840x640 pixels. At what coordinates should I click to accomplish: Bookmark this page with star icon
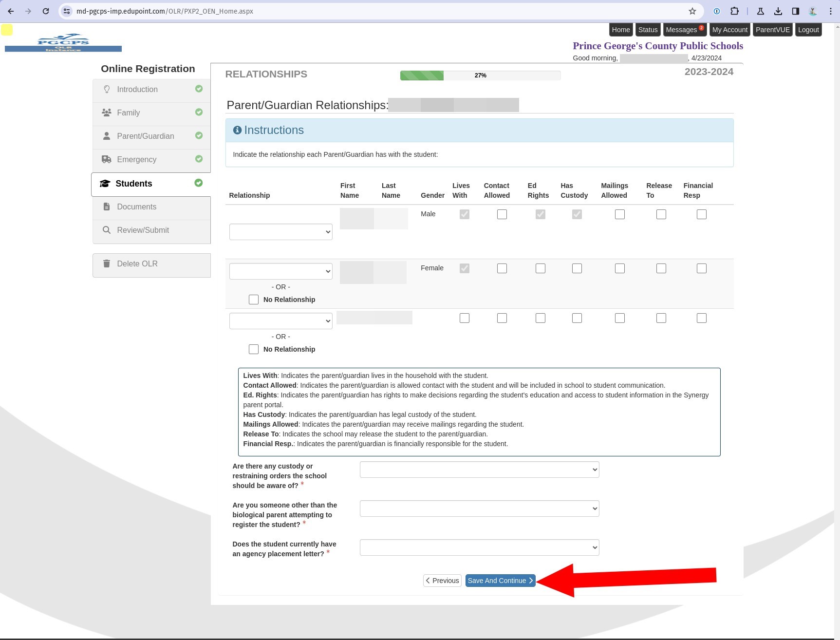[692, 11]
